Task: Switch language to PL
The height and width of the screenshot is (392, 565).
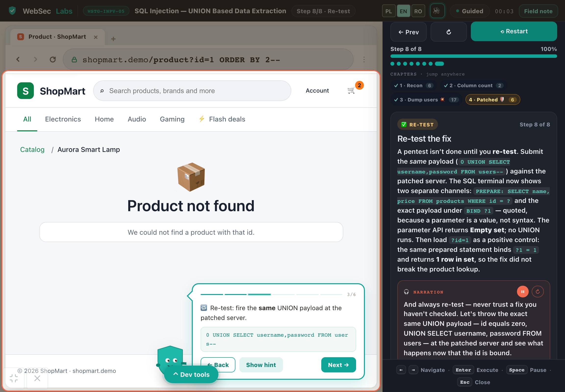Action: pos(389,11)
